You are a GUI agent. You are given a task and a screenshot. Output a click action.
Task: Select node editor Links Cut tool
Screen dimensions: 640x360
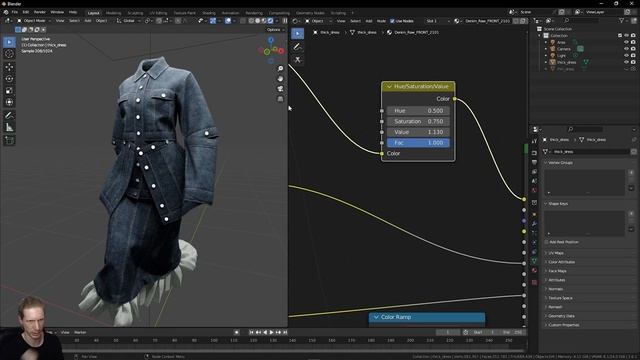[x=298, y=60]
